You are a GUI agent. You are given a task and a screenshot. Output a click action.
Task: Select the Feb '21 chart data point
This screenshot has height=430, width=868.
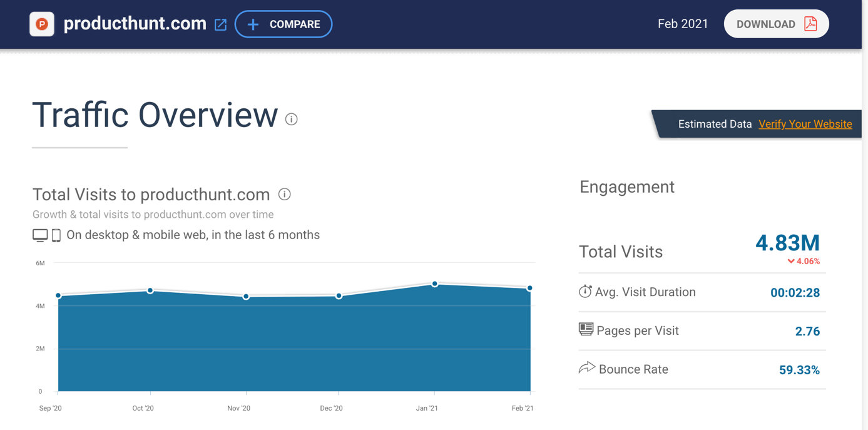pyautogui.click(x=530, y=289)
